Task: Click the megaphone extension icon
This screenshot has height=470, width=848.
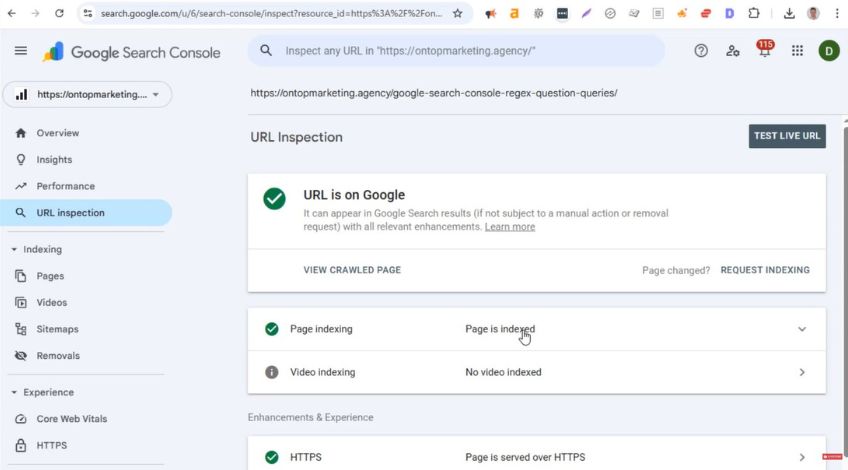Action: pos(491,14)
